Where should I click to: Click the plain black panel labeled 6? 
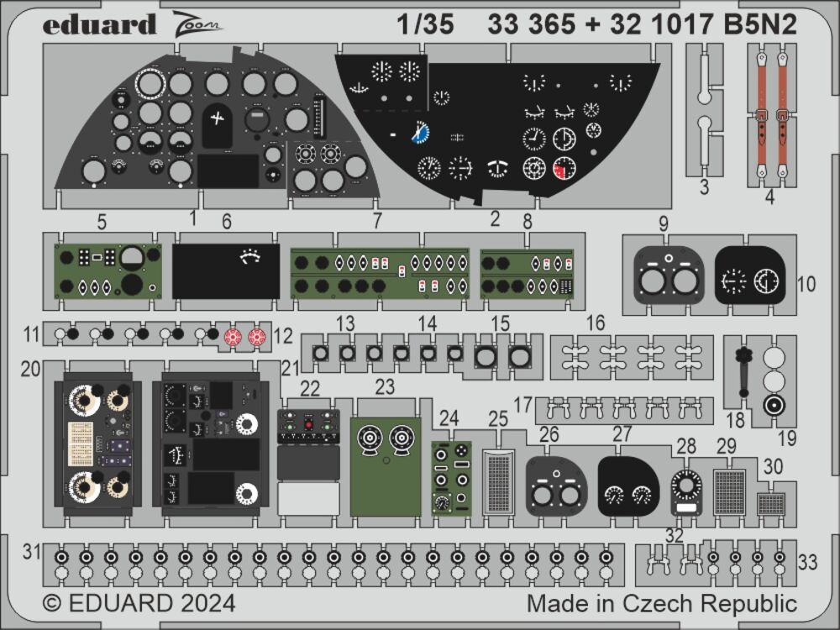[x=226, y=271]
